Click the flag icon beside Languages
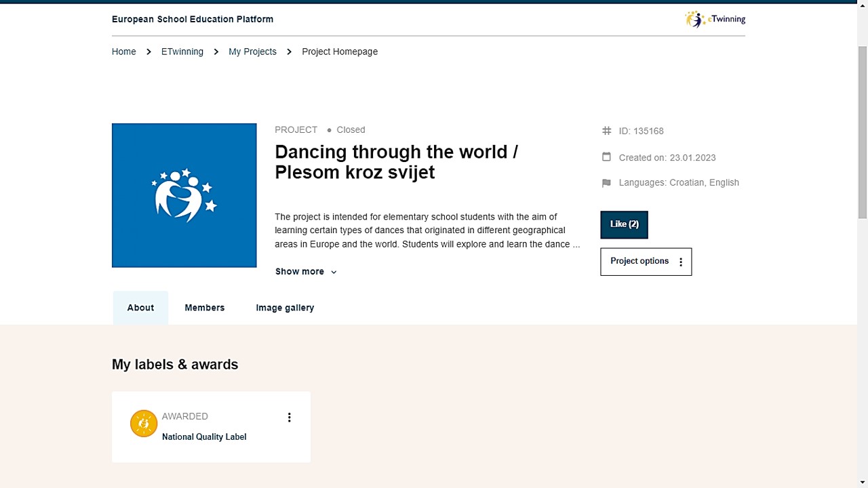 tap(606, 183)
